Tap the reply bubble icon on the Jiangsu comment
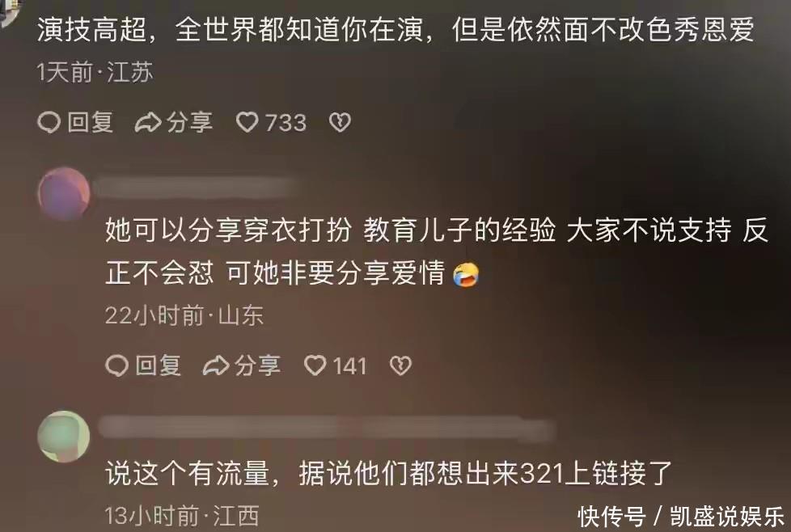 (49, 123)
